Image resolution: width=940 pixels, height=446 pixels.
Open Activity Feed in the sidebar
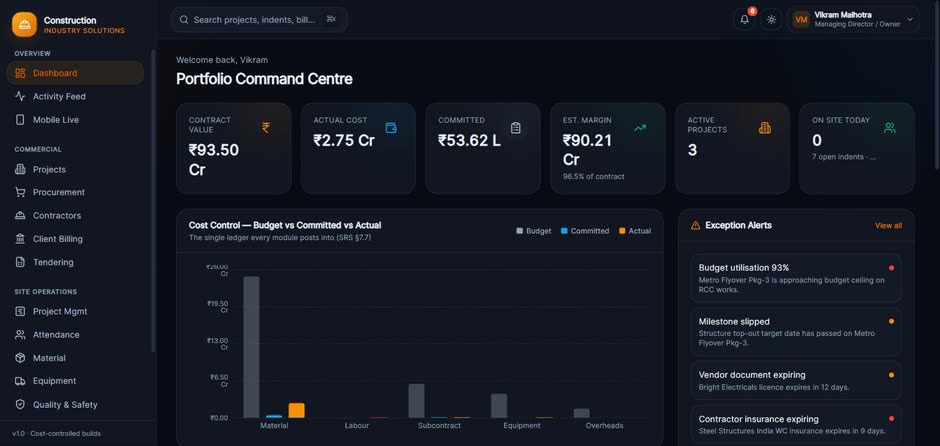click(75, 97)
